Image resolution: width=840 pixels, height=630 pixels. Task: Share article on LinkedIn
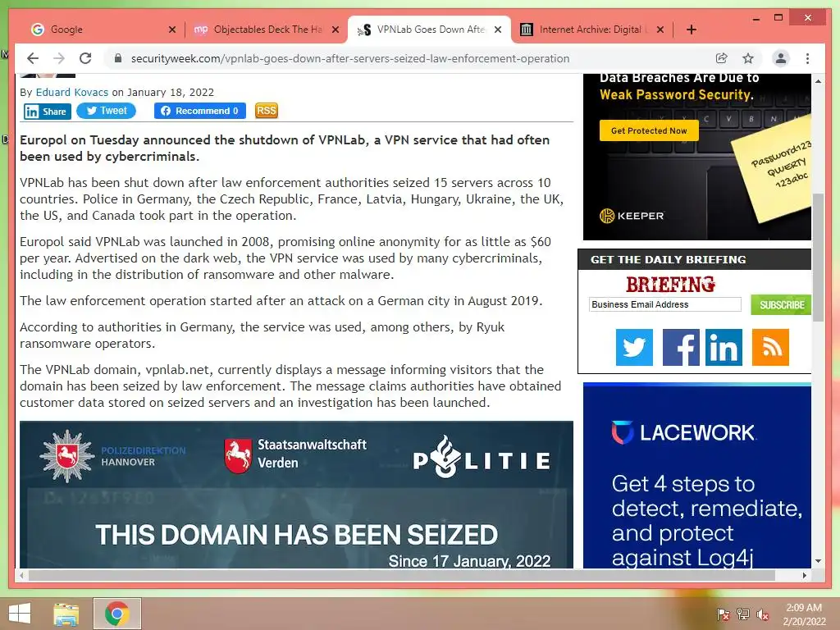click(x=47, y=112)
